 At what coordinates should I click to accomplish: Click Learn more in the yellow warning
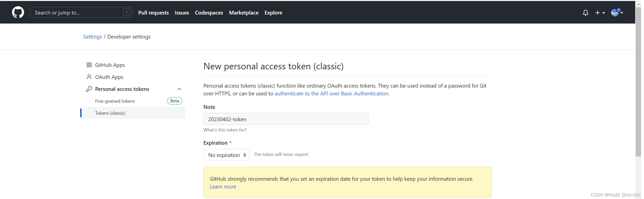pyautogui.click(x=223, y=186)
